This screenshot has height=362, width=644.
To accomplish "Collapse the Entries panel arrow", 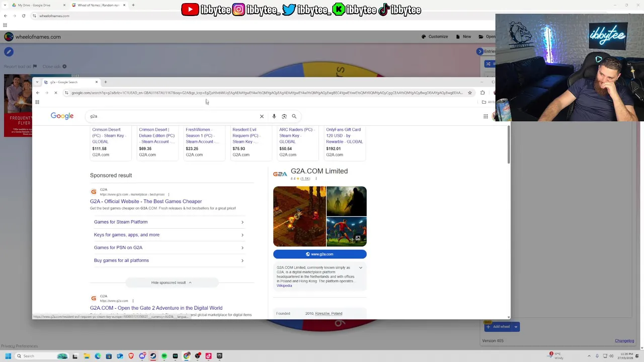I will [x=480, y=51].
